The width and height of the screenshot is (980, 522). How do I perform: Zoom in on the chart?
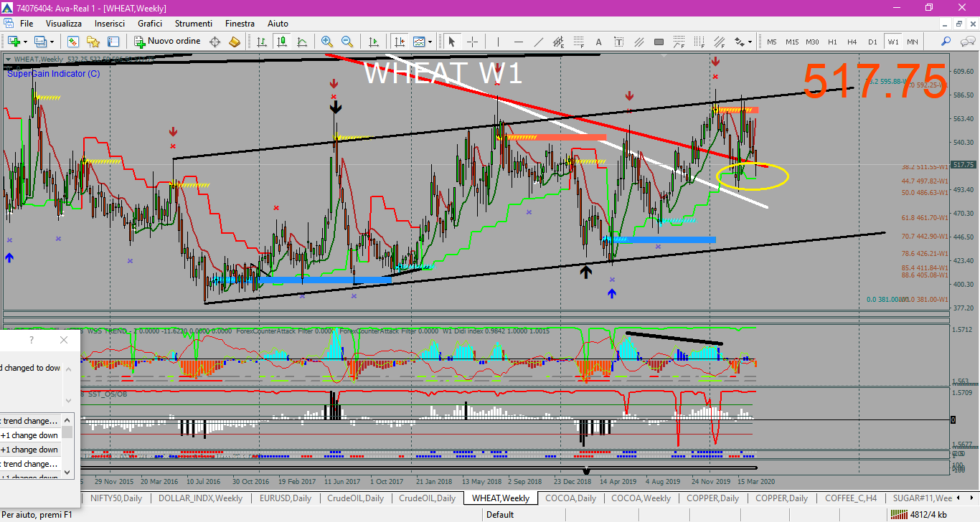click(x=327, y=42)
